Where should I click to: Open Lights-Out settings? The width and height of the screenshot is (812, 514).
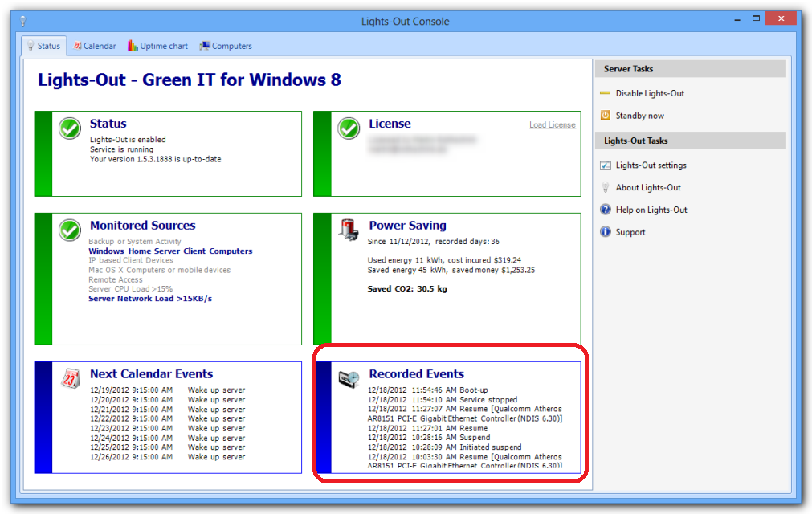(651, 165)
